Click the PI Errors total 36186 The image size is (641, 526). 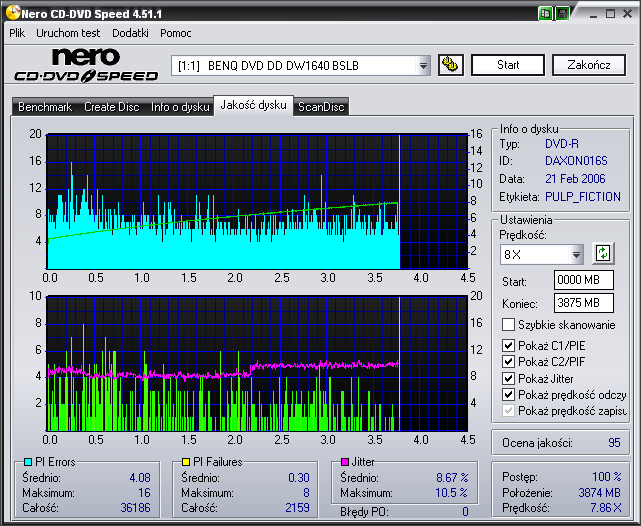point(135,508)
